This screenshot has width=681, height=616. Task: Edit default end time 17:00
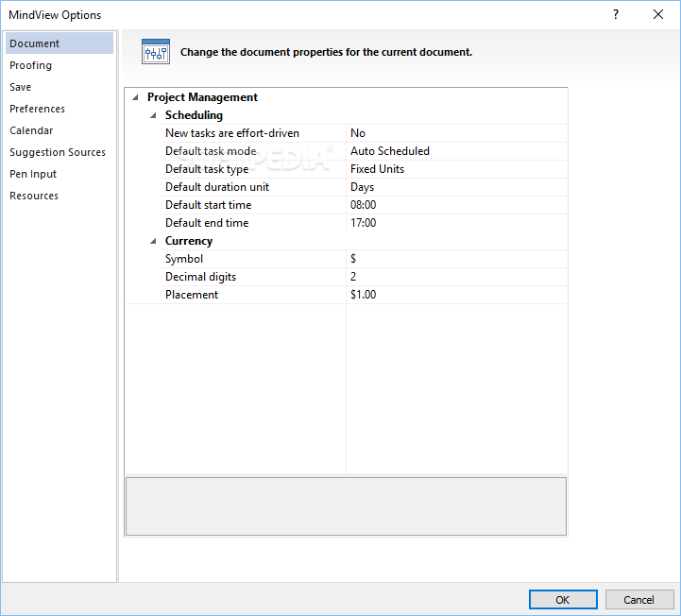(x=456, y=223)
